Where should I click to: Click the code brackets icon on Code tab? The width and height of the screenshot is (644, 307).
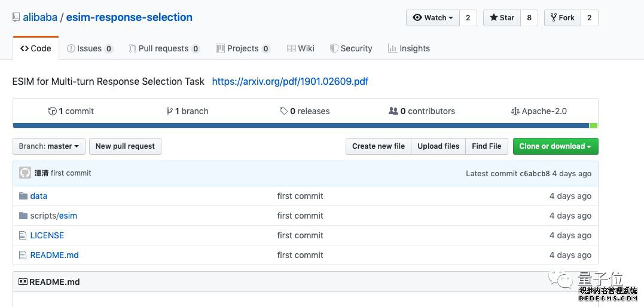click(25, 48)
